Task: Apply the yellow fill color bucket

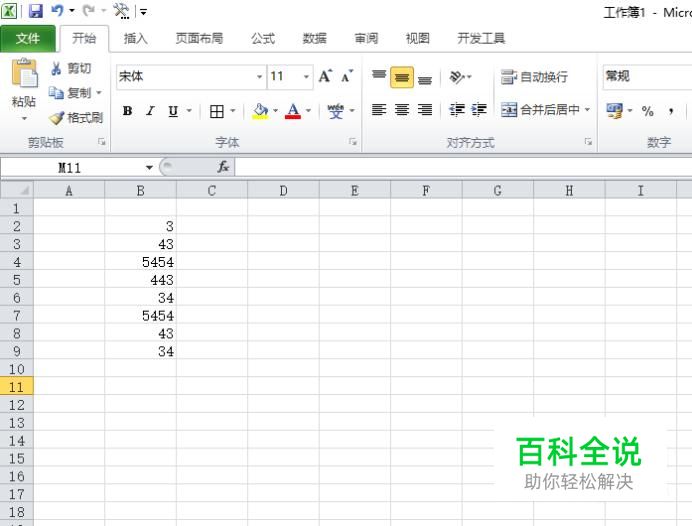Action: (x=260, y=111)
